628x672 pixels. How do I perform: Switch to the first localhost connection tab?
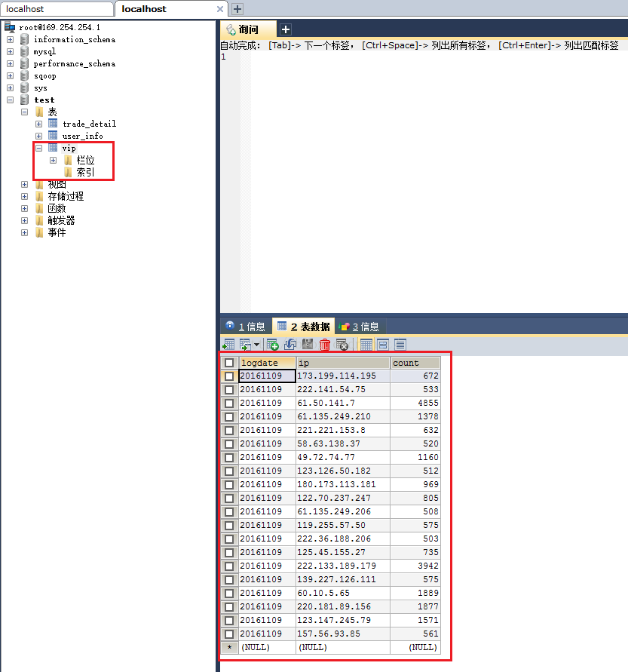pos(57,9)
